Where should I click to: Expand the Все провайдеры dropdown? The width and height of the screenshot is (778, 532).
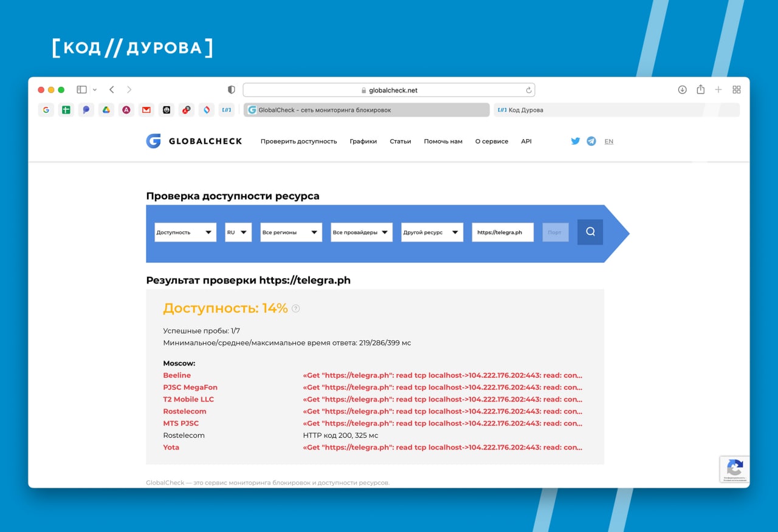pos(362,232)
